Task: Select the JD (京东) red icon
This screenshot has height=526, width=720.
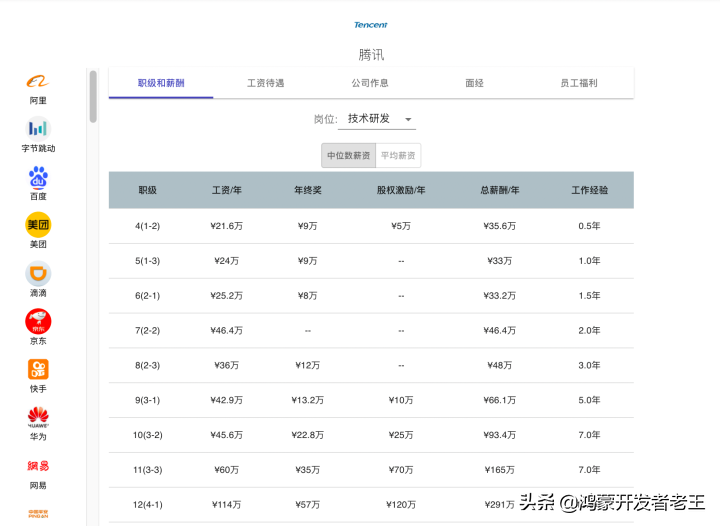Action: click(38, 322)
